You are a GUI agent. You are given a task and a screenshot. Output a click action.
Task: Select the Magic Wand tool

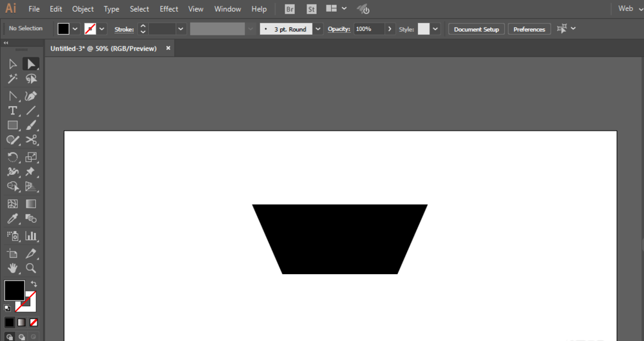point(12,78)
